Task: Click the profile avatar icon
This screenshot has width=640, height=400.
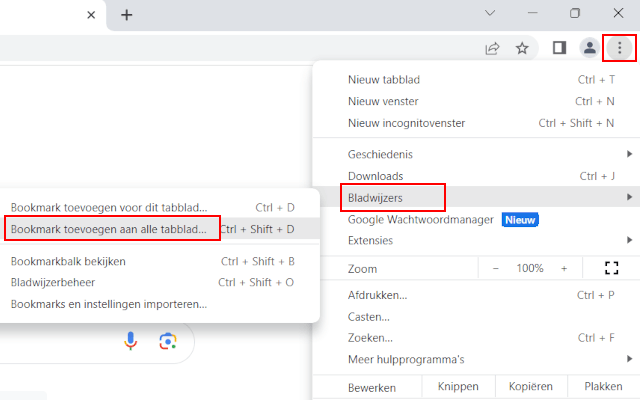Action: tap(590, 47)
